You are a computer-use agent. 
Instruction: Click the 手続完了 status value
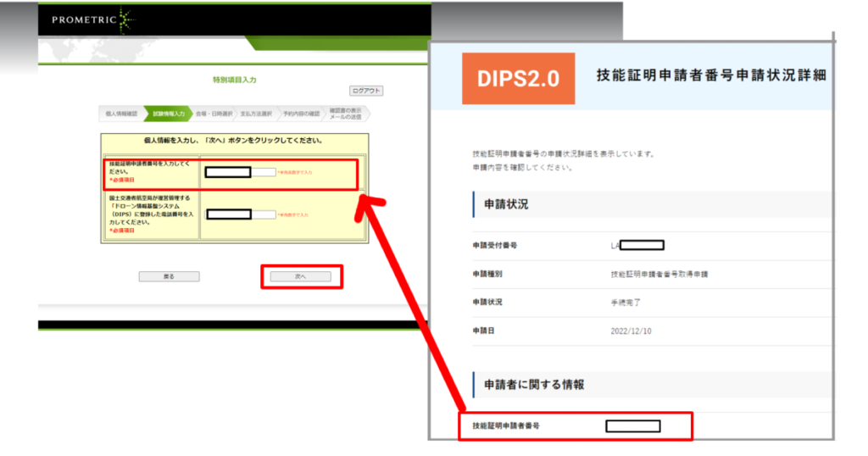(626, 303)
